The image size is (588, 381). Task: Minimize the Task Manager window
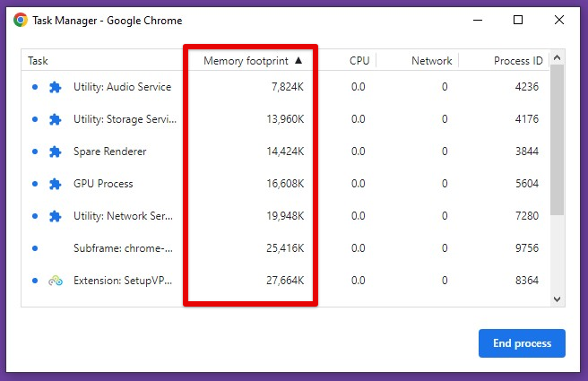coord(478,20)
